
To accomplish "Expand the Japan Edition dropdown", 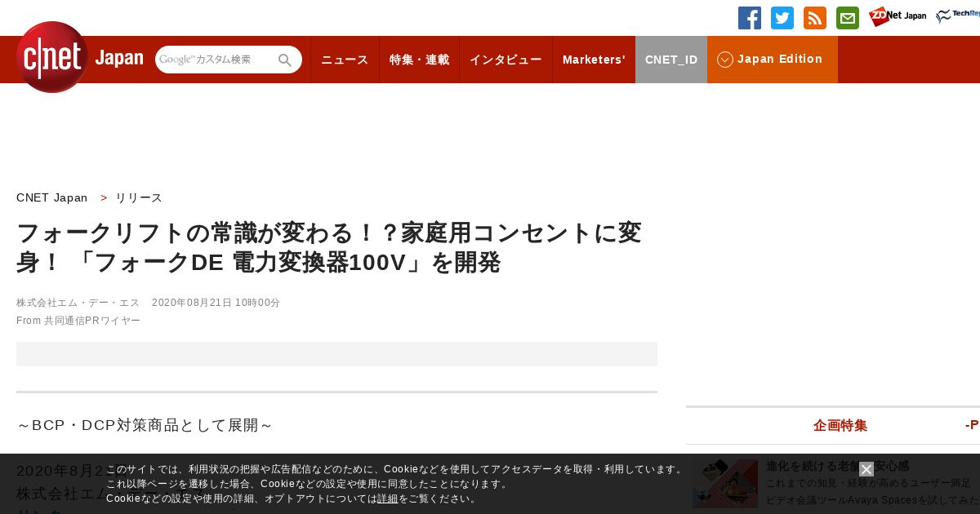I will (x=773, y=60).
